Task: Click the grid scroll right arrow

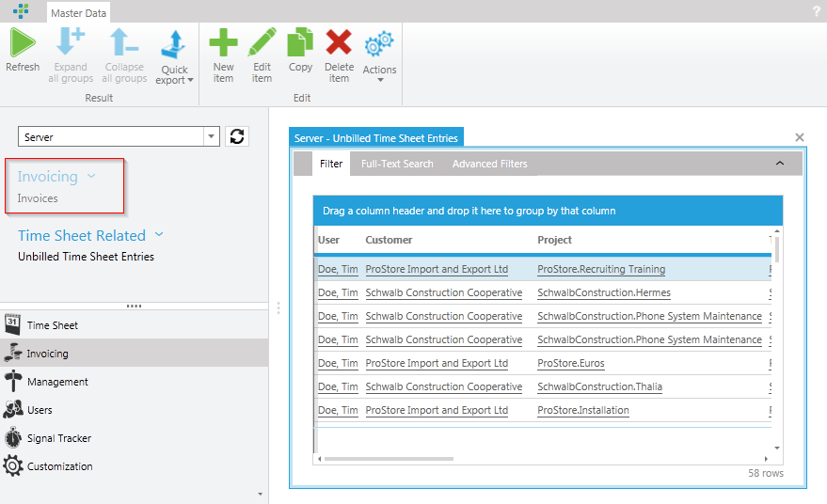Action: point(766,459)
